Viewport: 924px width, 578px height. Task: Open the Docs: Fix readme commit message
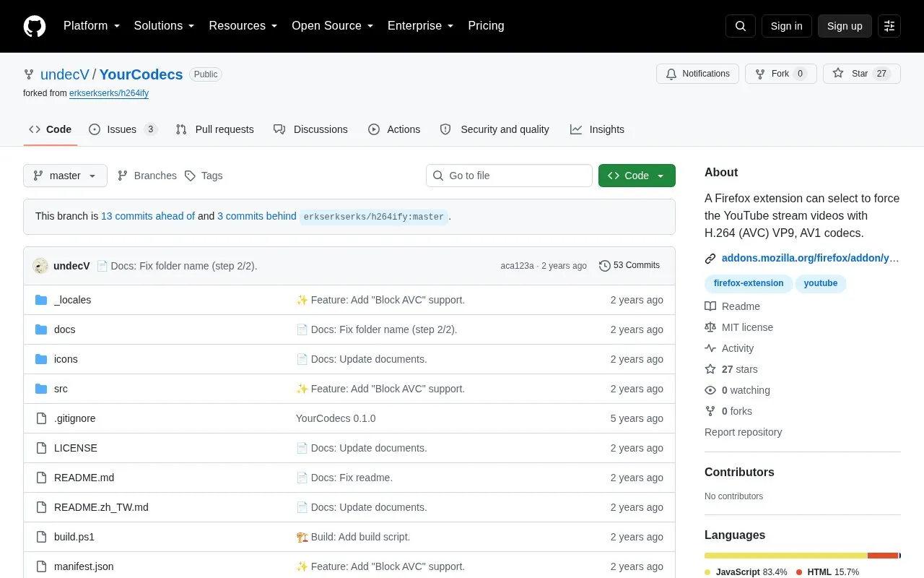[344, 478]
